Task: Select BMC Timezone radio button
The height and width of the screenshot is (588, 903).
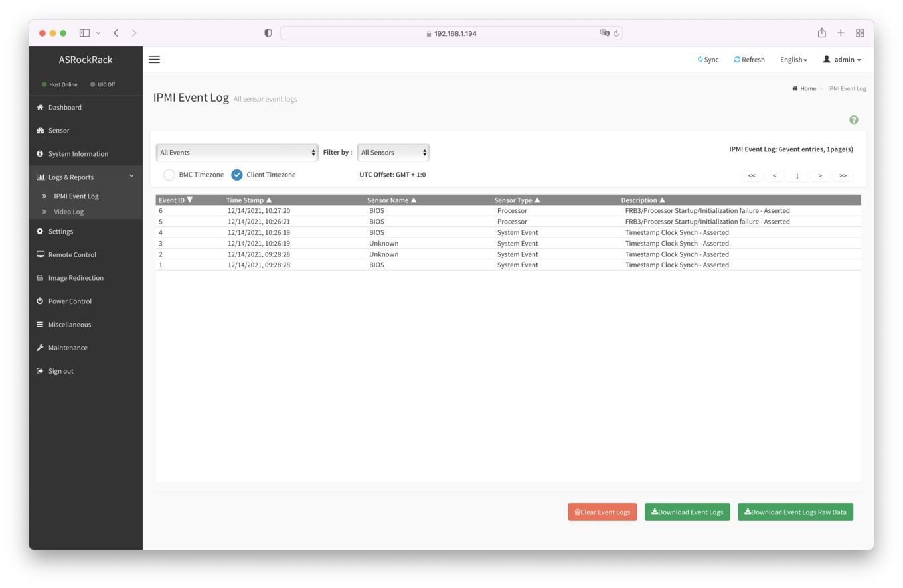Action: click(169, 175)
